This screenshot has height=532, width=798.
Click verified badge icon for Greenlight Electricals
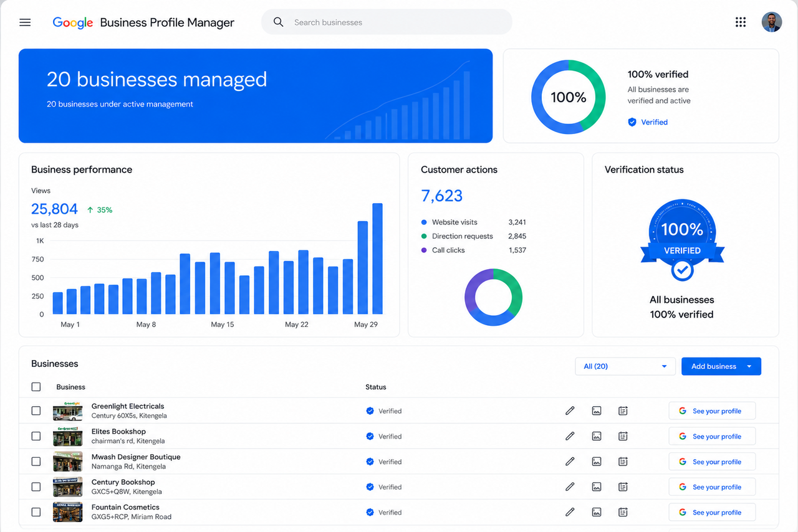click(x=370, y=411)
